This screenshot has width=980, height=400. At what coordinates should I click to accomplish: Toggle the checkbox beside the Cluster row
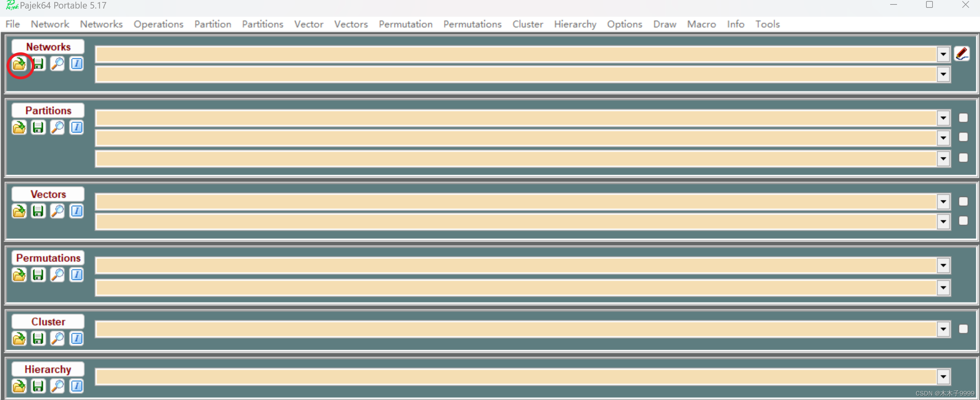[x=963, y=329]
